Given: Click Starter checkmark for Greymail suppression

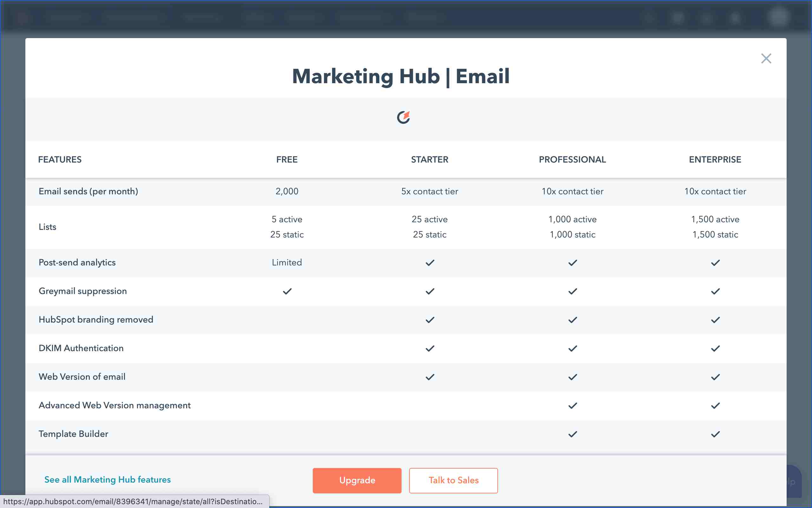Looking at the screenshot, I should pyautogui.click(x=430, y=291).
